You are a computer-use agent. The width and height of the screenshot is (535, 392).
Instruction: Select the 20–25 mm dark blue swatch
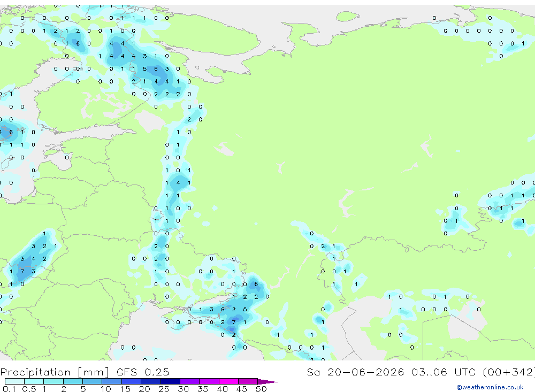151,381
